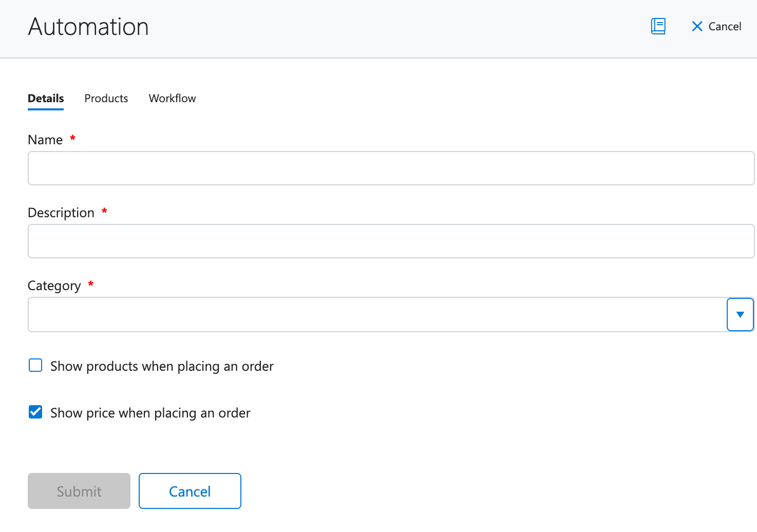Click the X Cancel button in header
The image size is (757, 532).
click(716, 26)
